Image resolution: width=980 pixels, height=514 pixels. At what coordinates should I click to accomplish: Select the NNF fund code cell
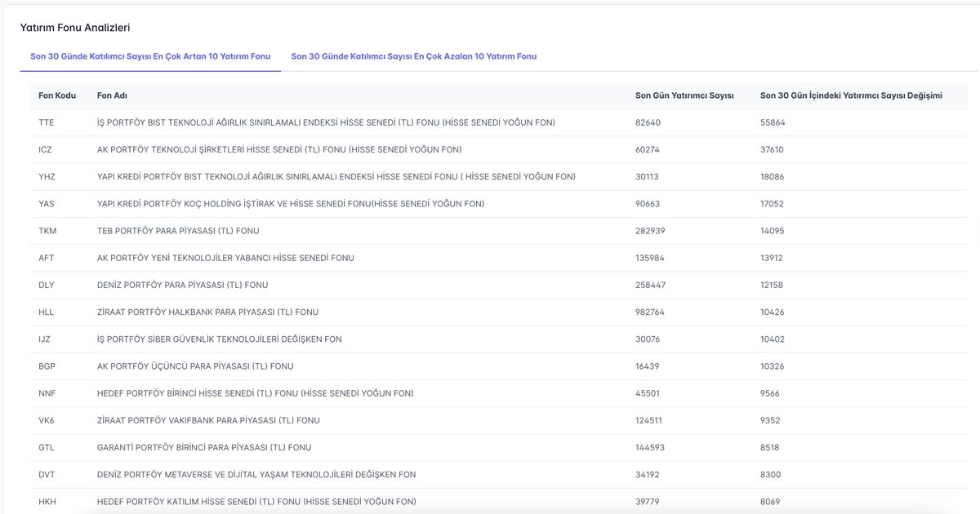tap(47, 393)
